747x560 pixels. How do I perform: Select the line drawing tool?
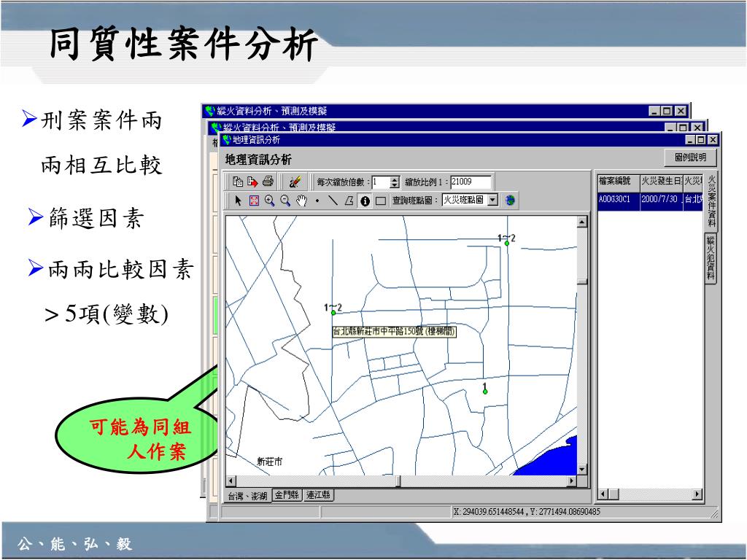click(x=333, y=201)
